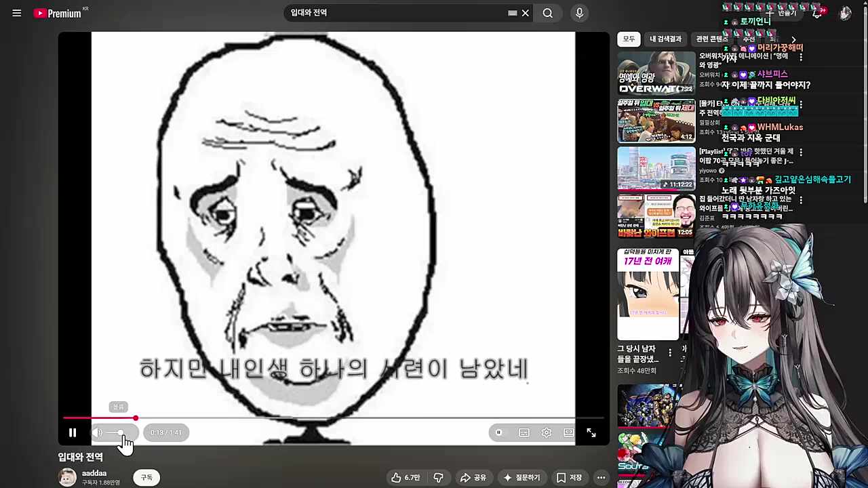
Task: Open the 4:12 입대 vs 제대 video thumbnail
Action: [x=656, y=121]
